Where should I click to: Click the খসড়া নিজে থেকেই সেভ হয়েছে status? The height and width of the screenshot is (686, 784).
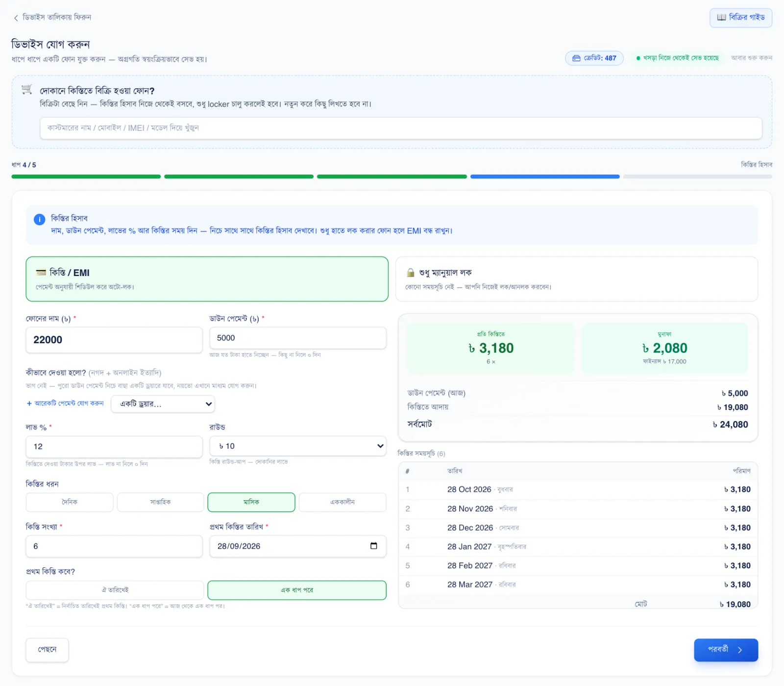677,58
